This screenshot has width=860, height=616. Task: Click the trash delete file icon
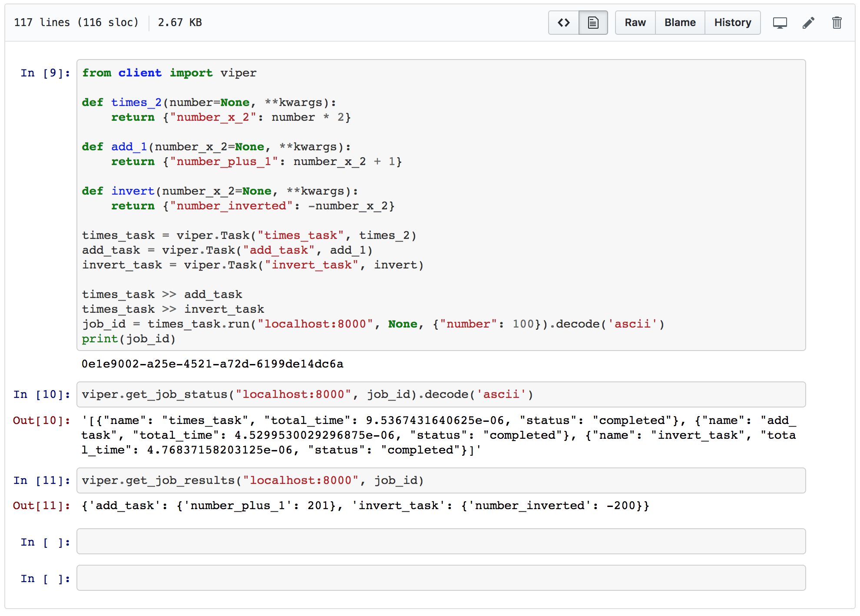(837, 23)
